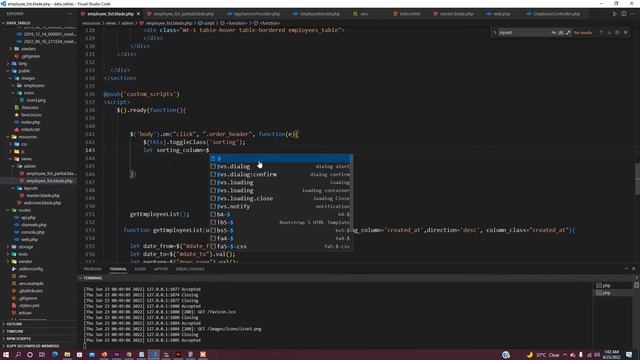Image resolution: width=640 pixels, height=360 pixels.
Task: Select $vs.notify autocomplete suggestion
Action: tap(281, 207)
